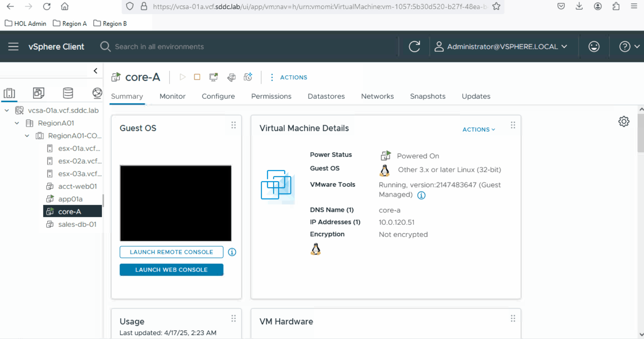Image resolution: width=644 pixels, height=339 pixels.
Task: Shut down the guest OS using stop icon
Action: 197,77
